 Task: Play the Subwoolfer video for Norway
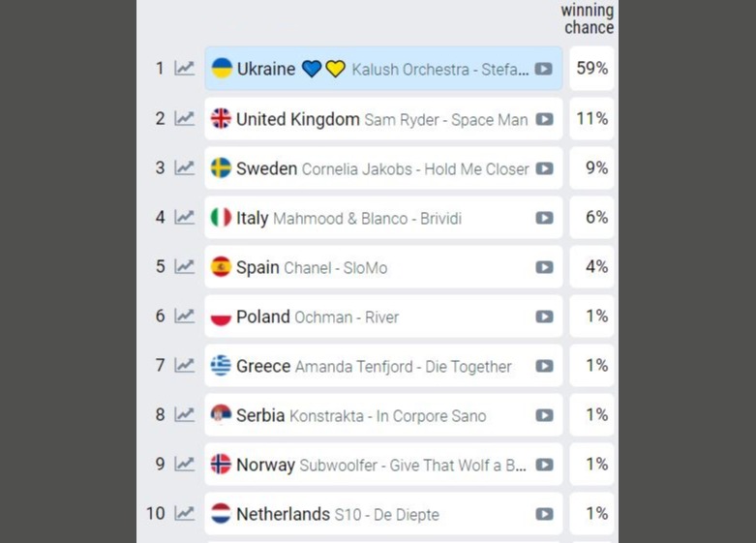point(544,465)
